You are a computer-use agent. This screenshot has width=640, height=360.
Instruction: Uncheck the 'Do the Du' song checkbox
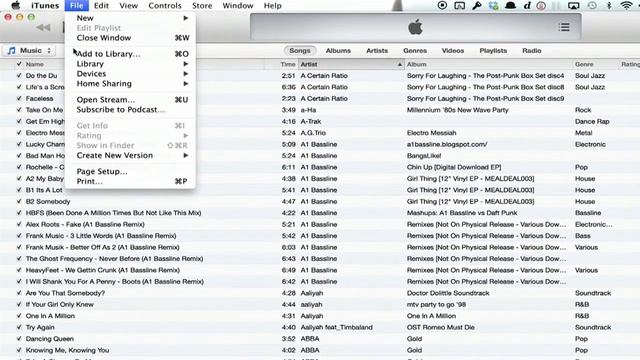(x=19, y=76)
